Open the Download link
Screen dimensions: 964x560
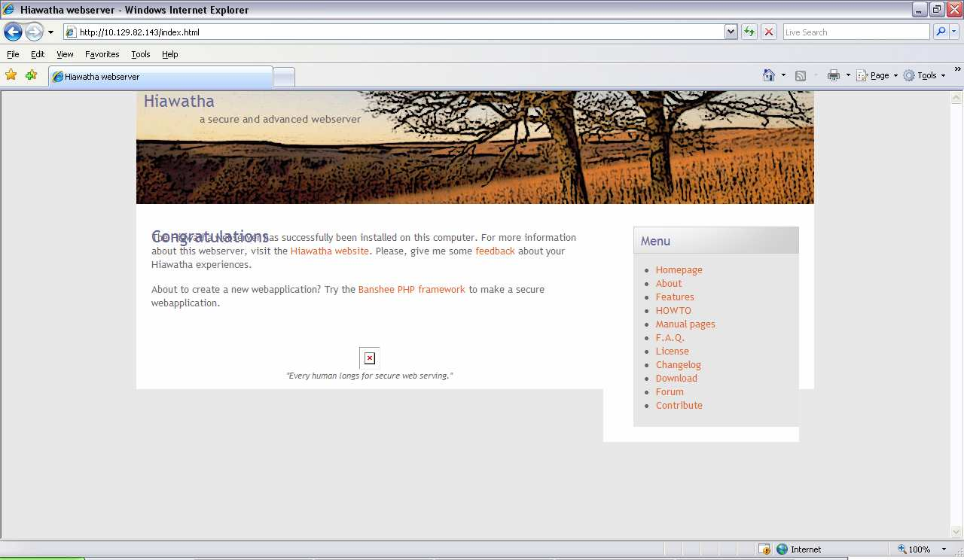676,379
